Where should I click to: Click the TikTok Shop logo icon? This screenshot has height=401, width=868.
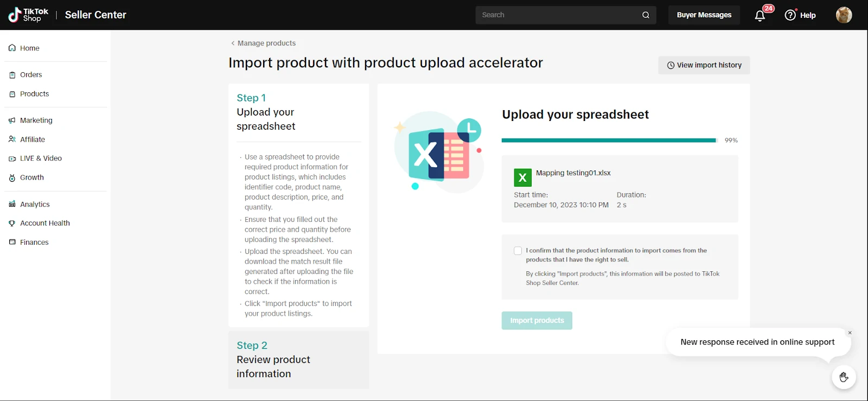[15, 15]
